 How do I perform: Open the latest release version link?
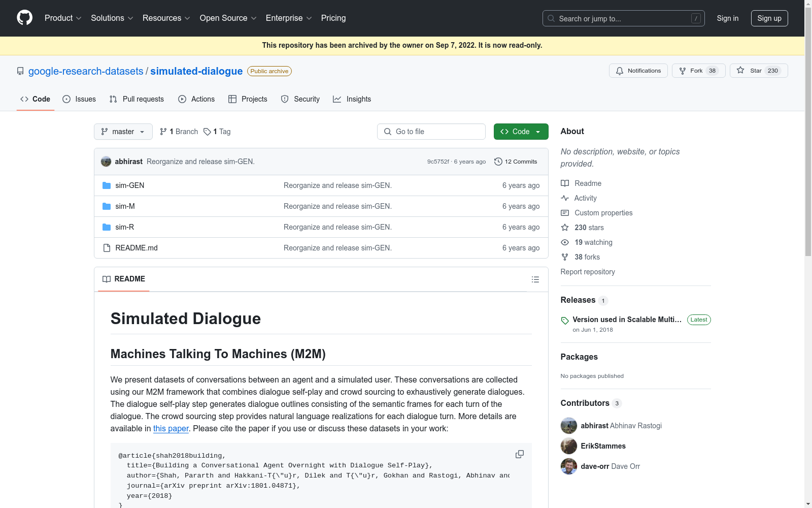point(627,320)
